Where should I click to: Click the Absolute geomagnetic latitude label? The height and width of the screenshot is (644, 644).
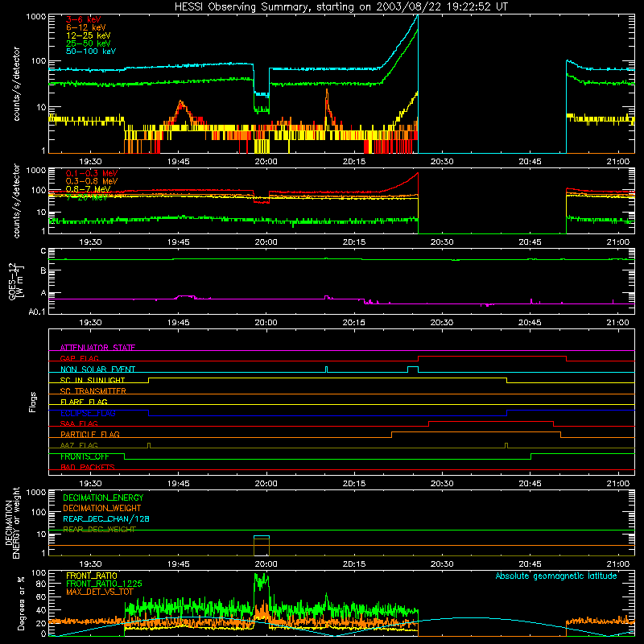coord(556,576)
